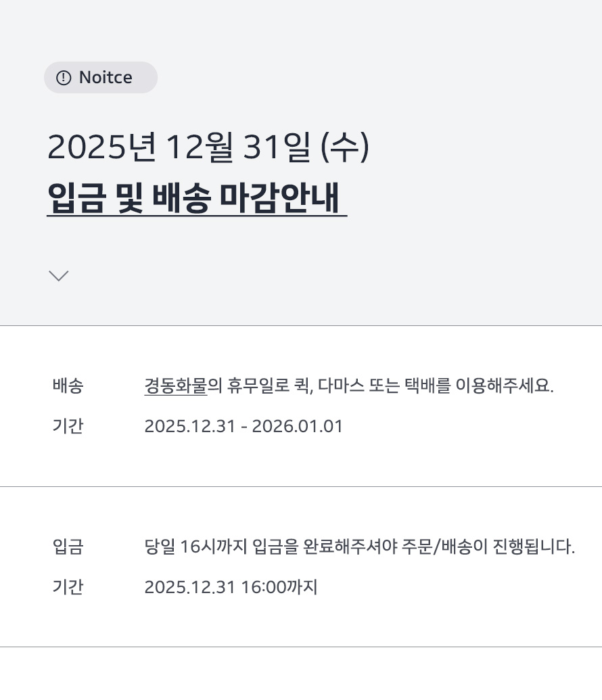This screenshot has width=602, height=700.
Task: Select the 당일 16시까지 deposit instruction text
Action: pos(360,547)
